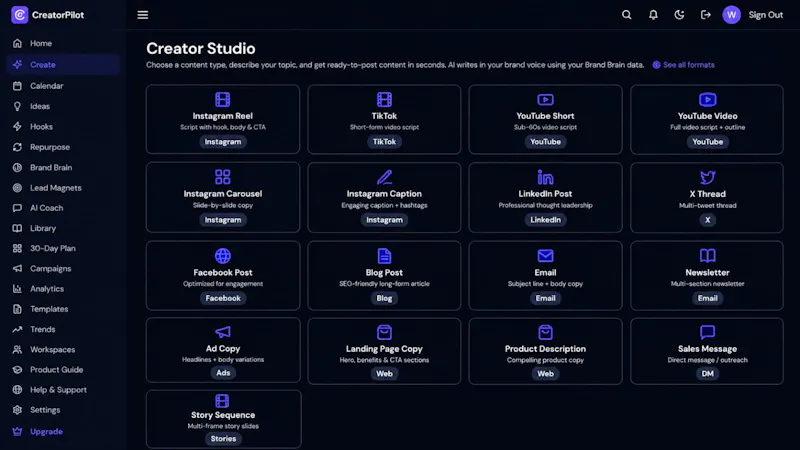Click 'Creator Studio' heading
This screenshot has width=800, height=450.
[x=201, y=48]
